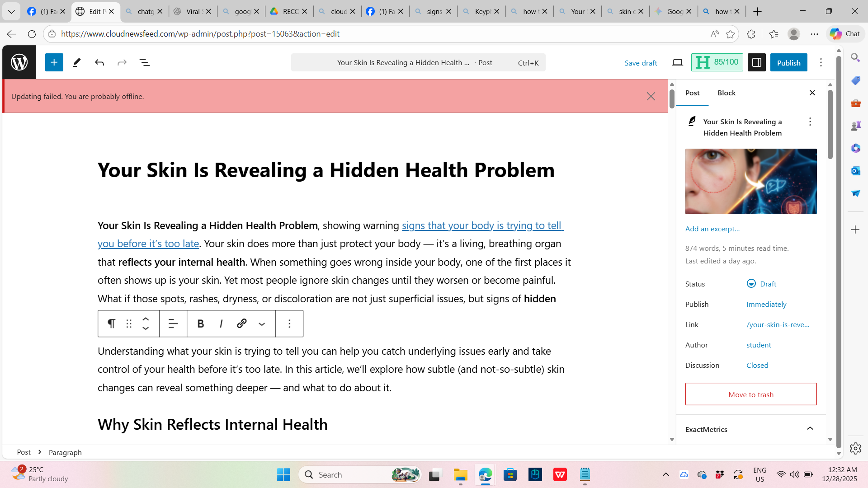This screenshot has height=488, width=868.
Task: Toggle italic formatting on text
Action: click(221, 324)
